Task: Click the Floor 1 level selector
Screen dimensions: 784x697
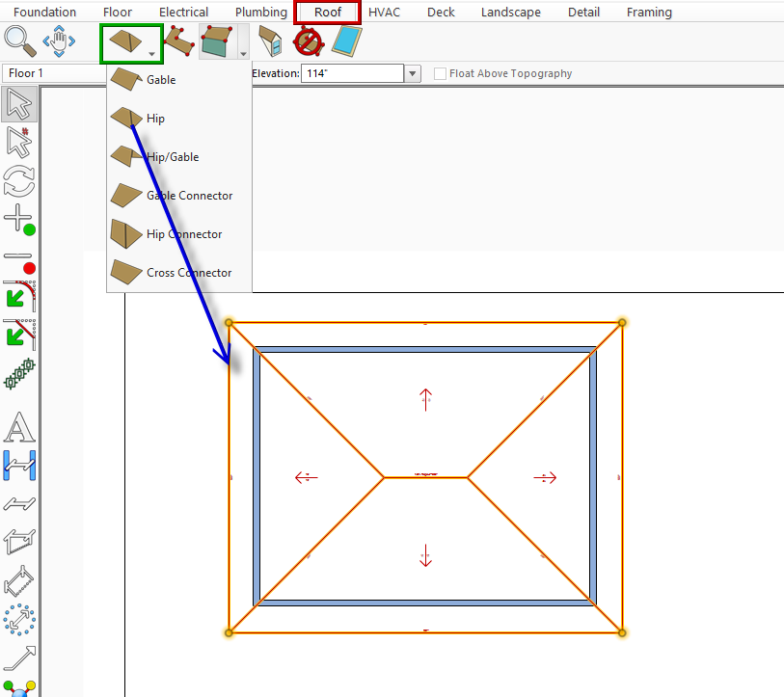Action: coord(54,73)
